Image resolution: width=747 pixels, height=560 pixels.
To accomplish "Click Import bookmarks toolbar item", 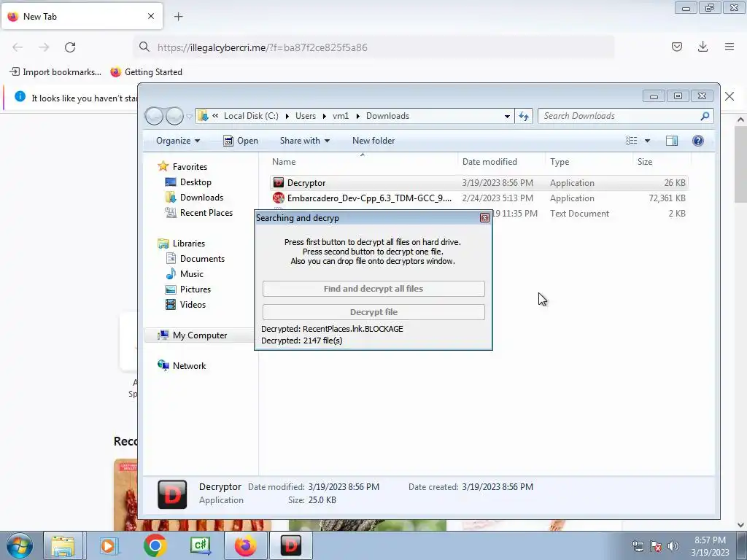I will [55, 72].
